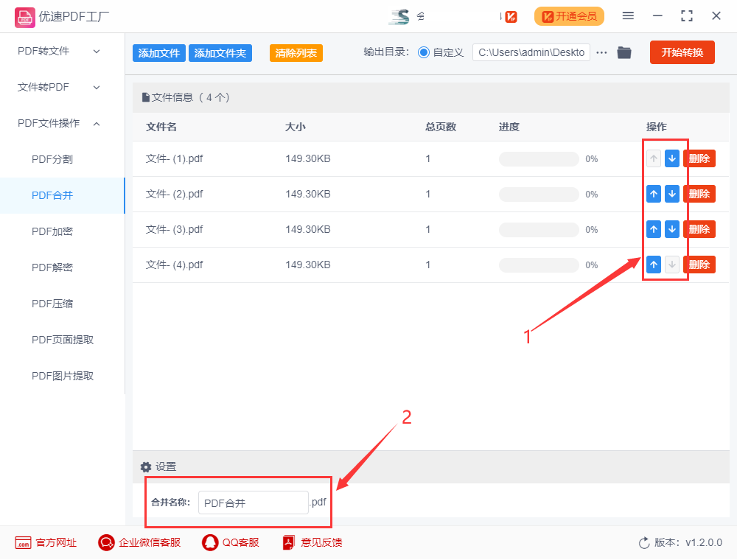Click the 大小 column header
The height and width of the screenshot is (560, 737).
click(x=296, y=127)
